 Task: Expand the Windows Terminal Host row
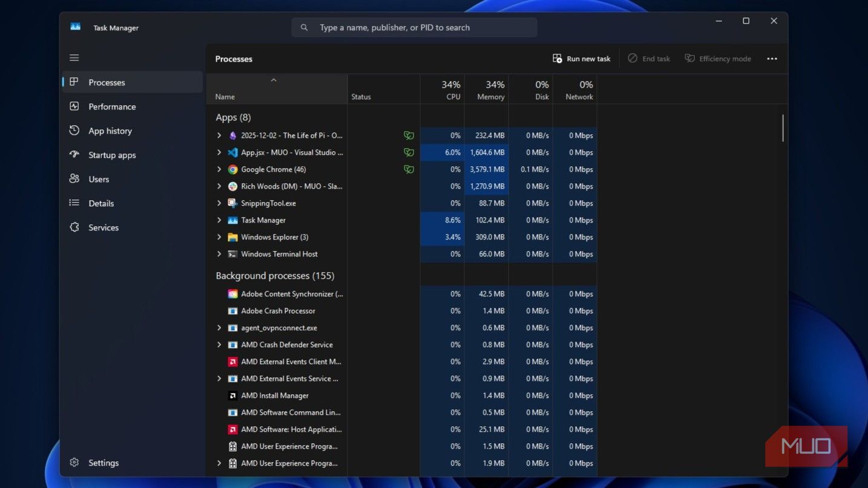pyautogui.click(x=219, y=254)
